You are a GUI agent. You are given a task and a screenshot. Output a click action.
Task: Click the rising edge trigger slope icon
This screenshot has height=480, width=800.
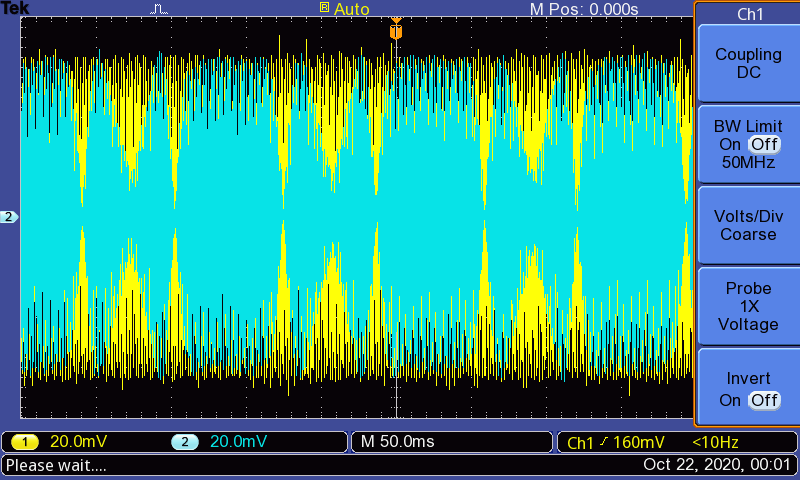(604, 442)
